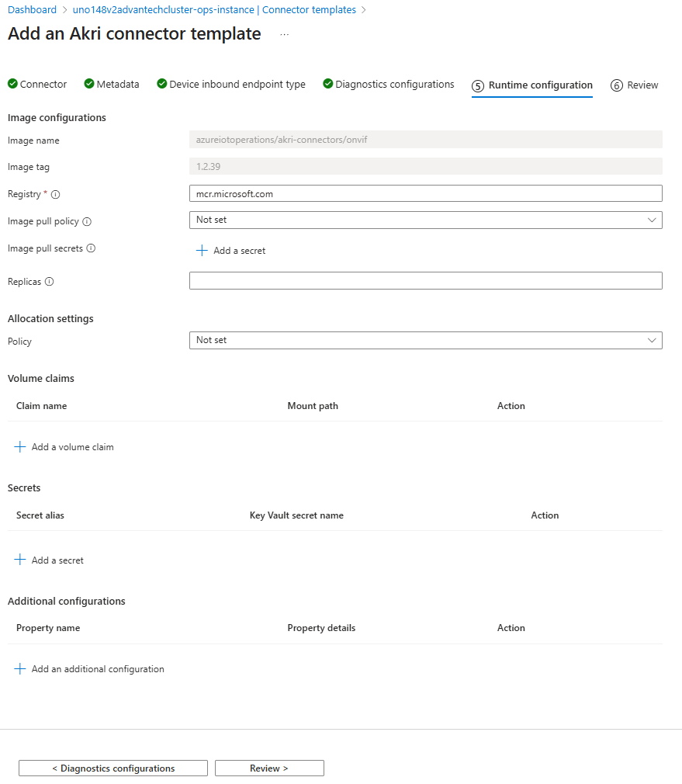Click the Image pull policy info icon
The height and width of the screenshot is (784, 682).
(87, 221)
